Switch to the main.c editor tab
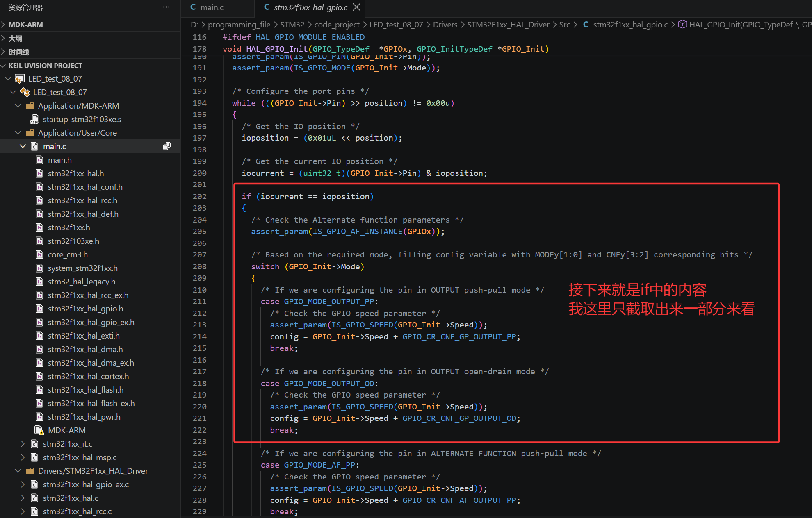The width and height of the screenshot is (812, 518). pyautogui.click(x=212, y=7)
